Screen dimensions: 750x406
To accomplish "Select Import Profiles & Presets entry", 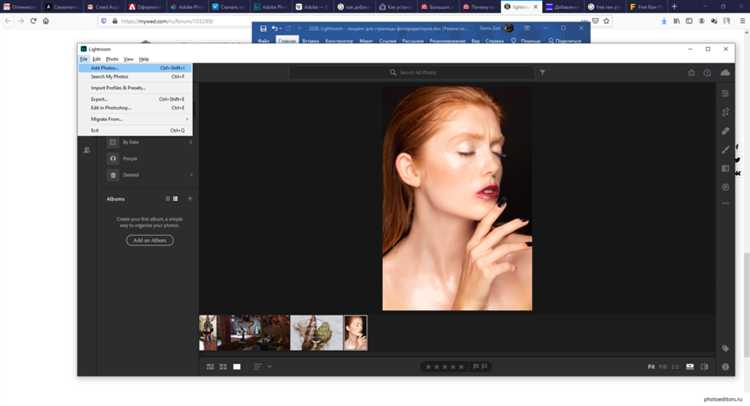I will point(135,88).
